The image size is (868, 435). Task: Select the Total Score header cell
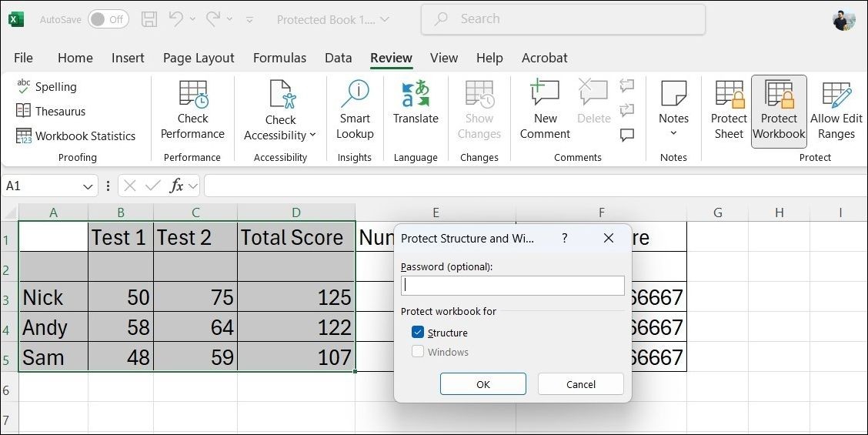[x=296, y=237]
